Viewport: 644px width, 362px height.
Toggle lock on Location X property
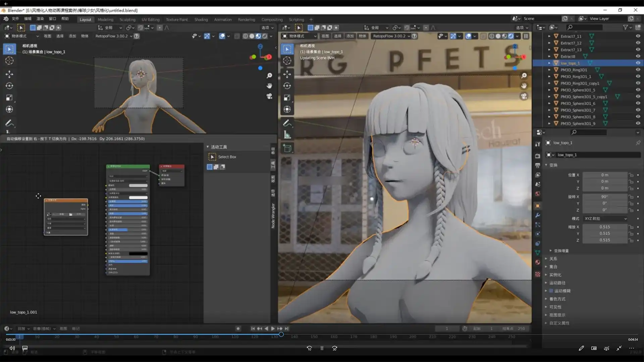click(631, 175)
